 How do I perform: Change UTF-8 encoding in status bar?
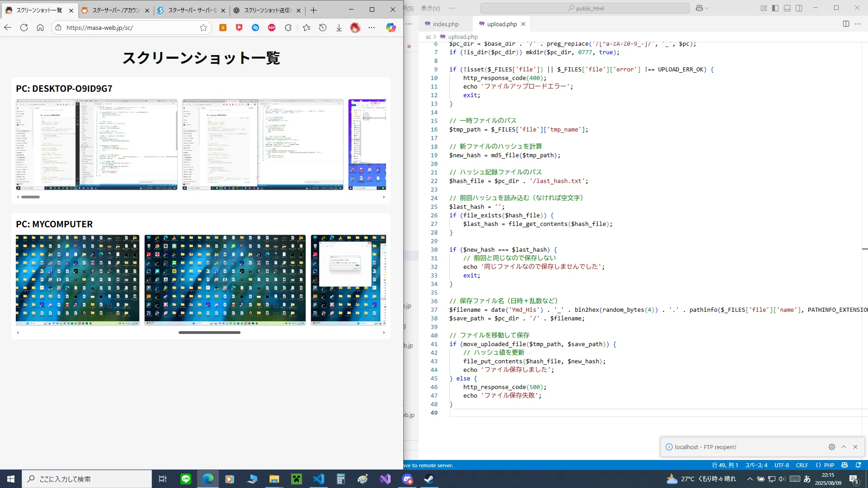click(782, 465)
